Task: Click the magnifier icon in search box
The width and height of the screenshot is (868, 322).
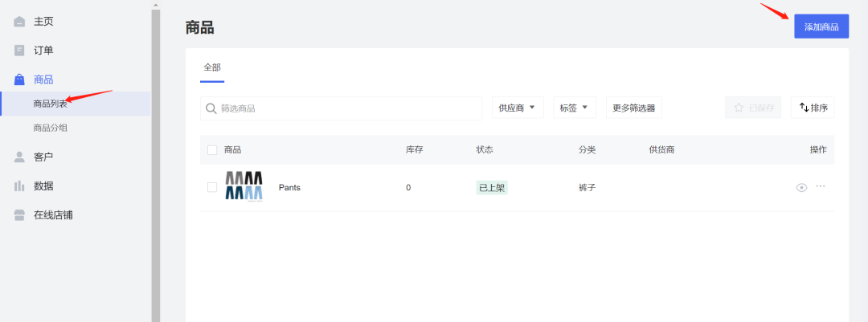Action: click(211, 108)
